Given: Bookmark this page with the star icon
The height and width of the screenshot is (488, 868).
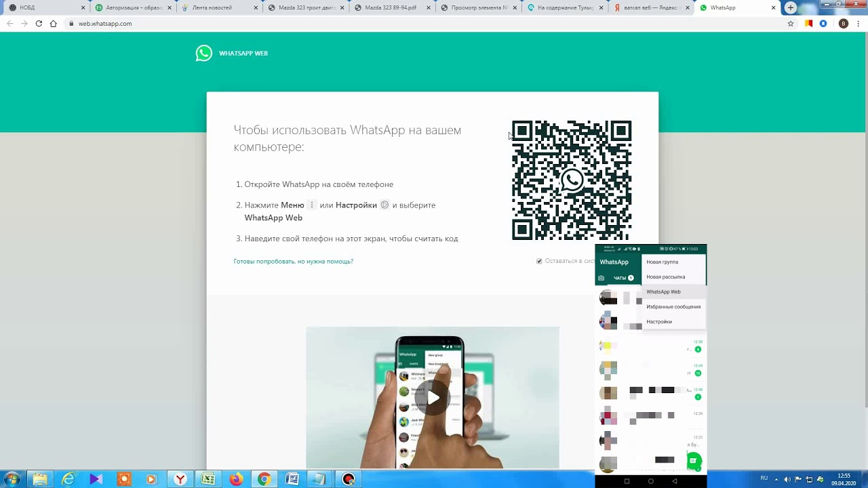Looking at the screenshot, I should [791, 23].
